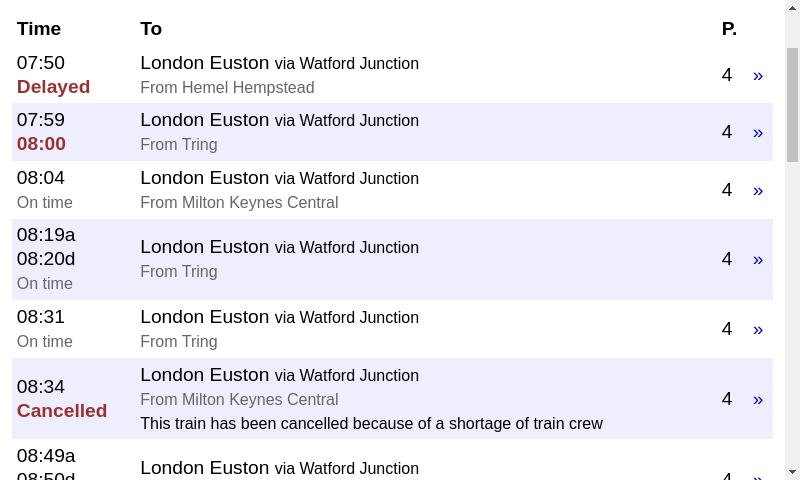The width and height of the screenshot is (800, 480).
Task: Click the » arrow on 08:19a row
Action: (x=757, y=259)
